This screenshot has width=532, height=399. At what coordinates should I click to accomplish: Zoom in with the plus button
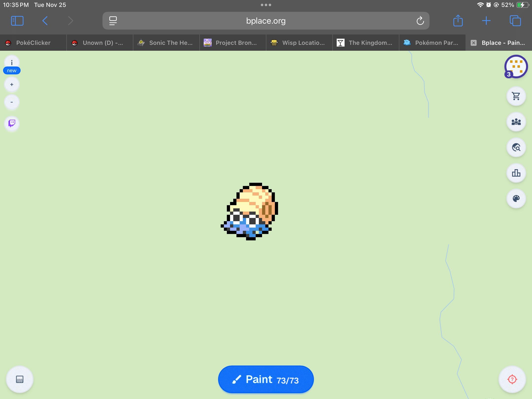click(12, 84)
